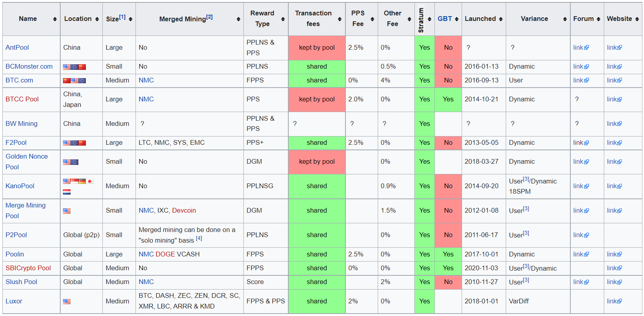
Task: Click sort arrows beside GBT header
Action: (457, 19)
